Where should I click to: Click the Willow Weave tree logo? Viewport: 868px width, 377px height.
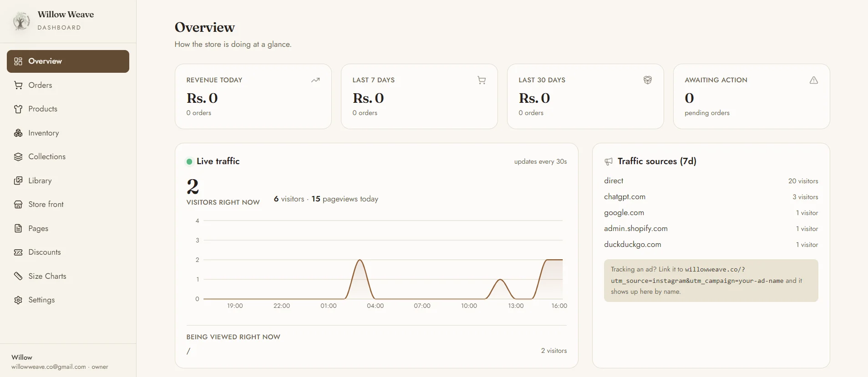pos(21,21)
